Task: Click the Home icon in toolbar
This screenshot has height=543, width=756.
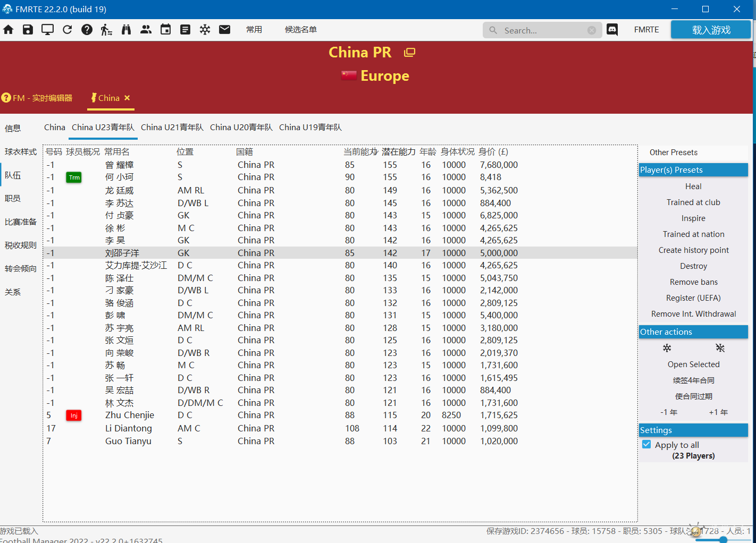Action: click(9, 30)
